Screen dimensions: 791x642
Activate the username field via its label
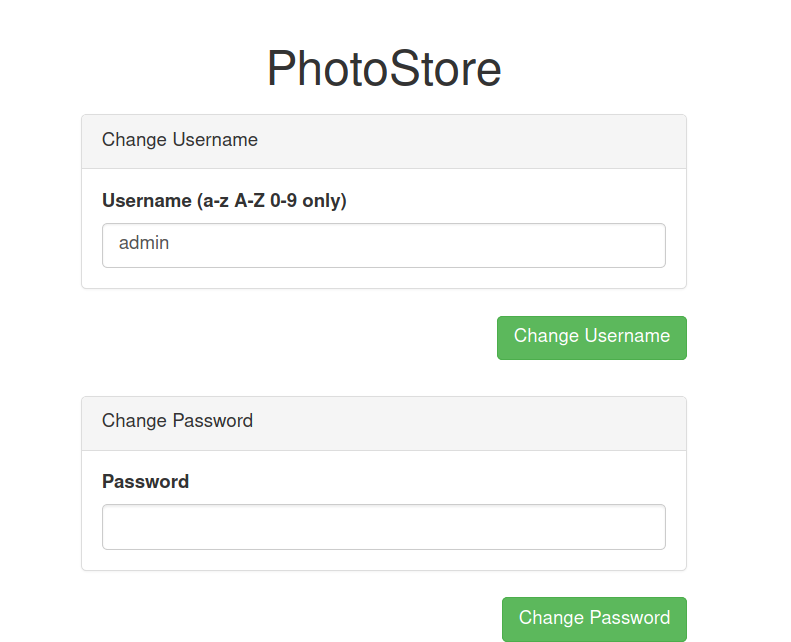[x=224, y=201]
